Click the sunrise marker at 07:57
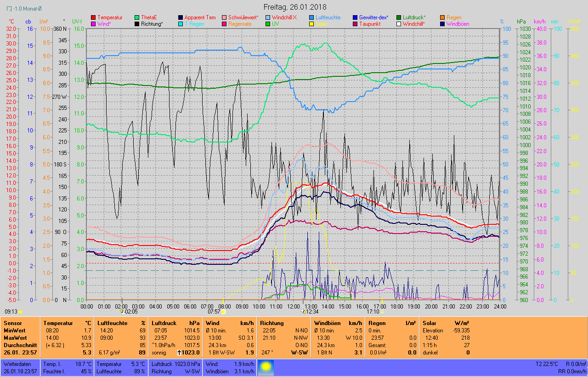 (x=224, y=311)
